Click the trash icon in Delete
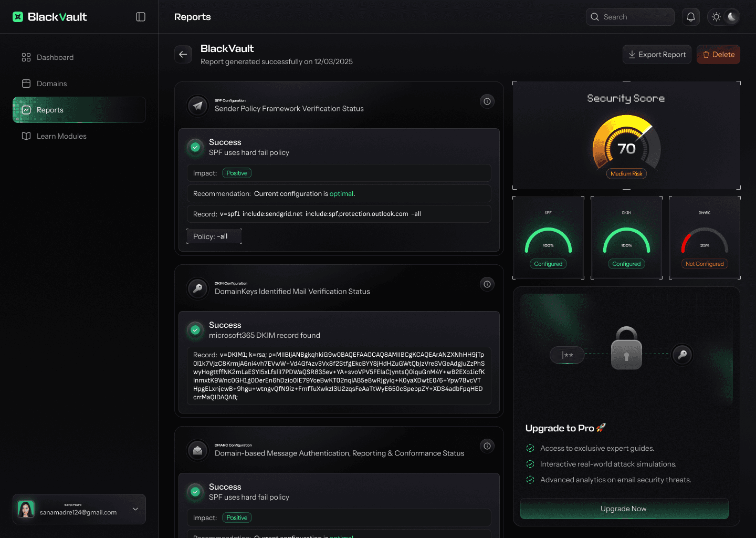The height and width of the screenshot is (538, 756). pyautogui.click(x=706, y=54)
